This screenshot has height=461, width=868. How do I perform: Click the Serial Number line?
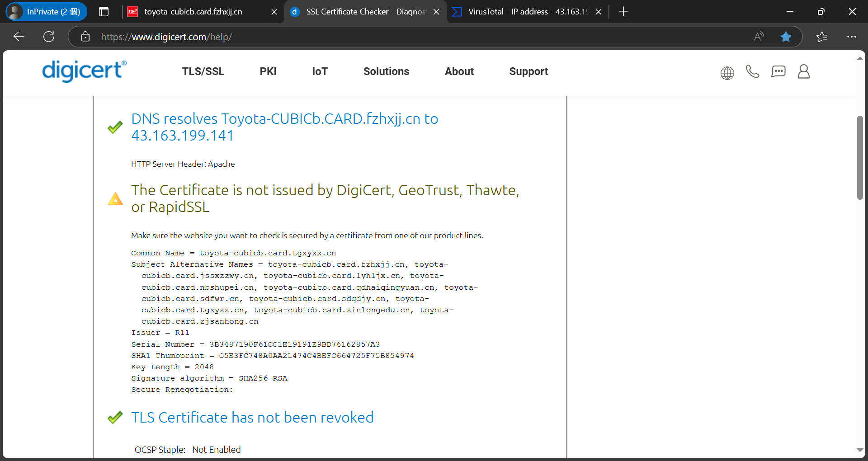[255, 344]
